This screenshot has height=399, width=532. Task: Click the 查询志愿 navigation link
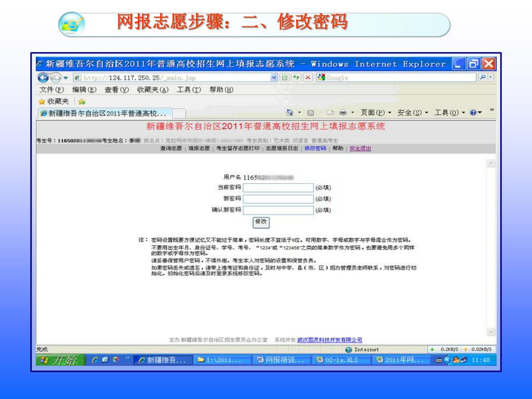[x=171, y=148]
